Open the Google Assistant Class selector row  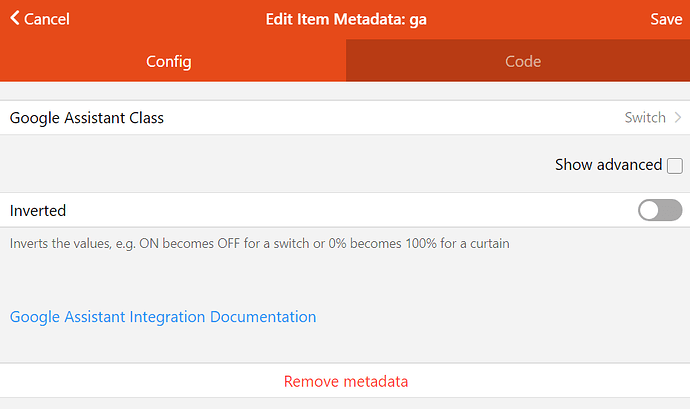(345, 118)
